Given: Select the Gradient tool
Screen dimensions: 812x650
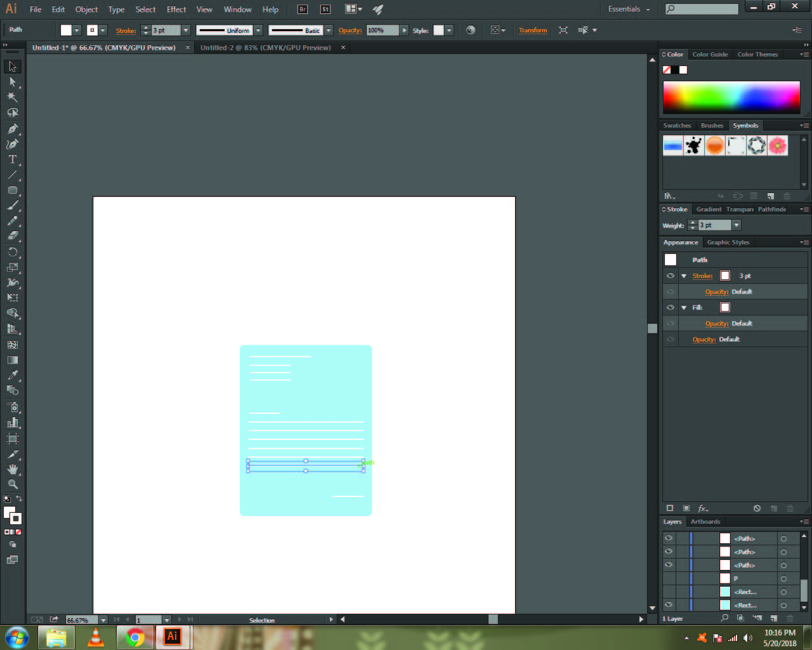Looking at the screenshot, I should [12, 360].
